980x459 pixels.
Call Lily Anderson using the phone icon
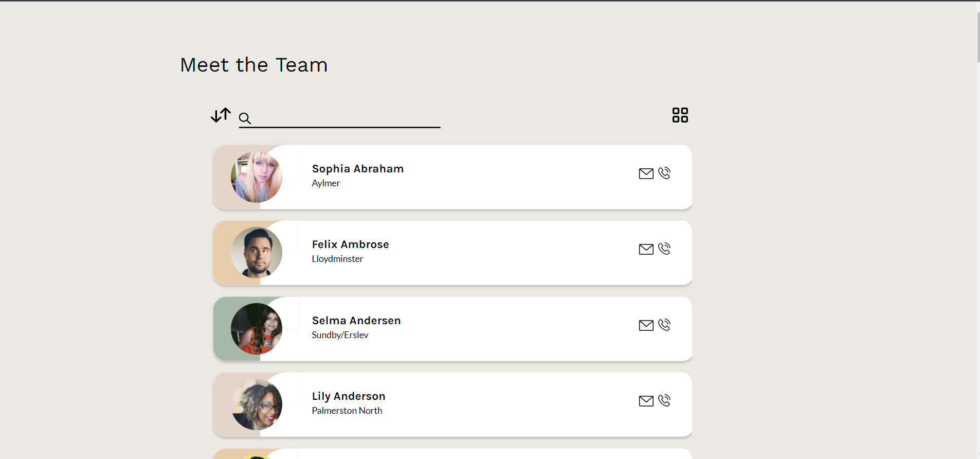(664, 400)
